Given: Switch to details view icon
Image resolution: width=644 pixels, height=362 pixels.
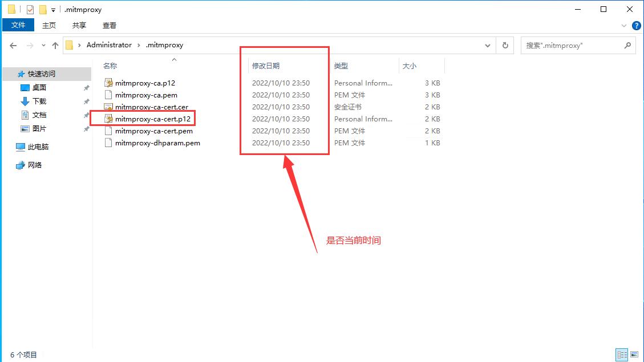Looking at the screenshot, I should tap(622, 355).
